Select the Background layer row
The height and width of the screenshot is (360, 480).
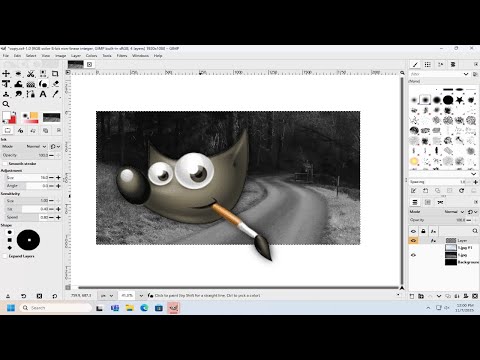[x=444, y=262]
